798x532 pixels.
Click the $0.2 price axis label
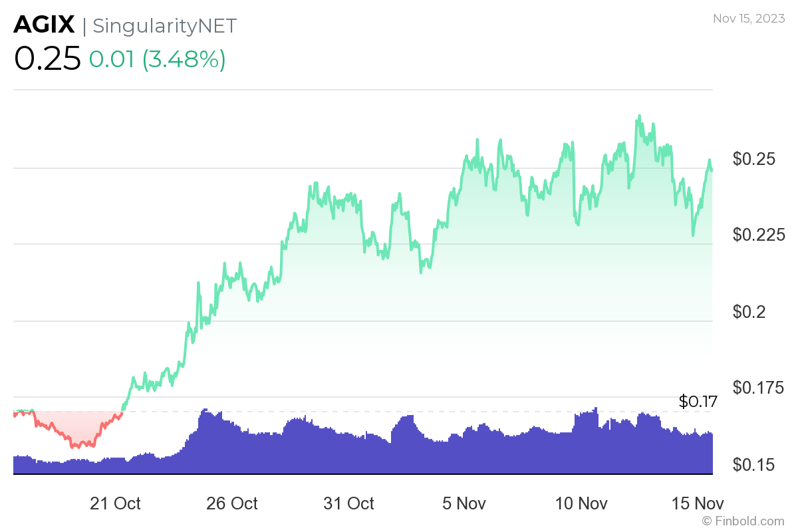751,312
